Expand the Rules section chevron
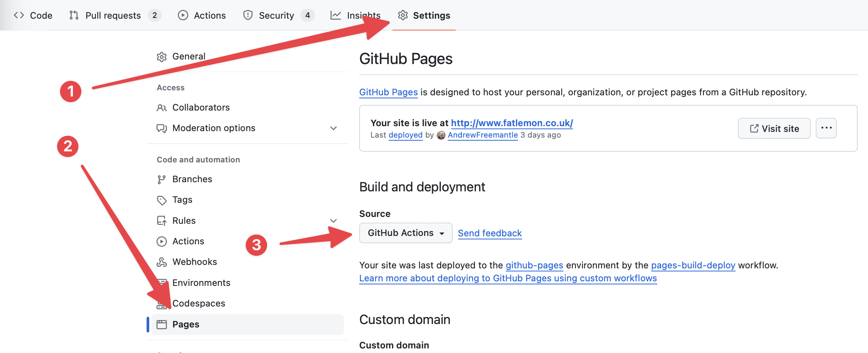The height and width of the screenshot is (353, 868). pos(333,221)
